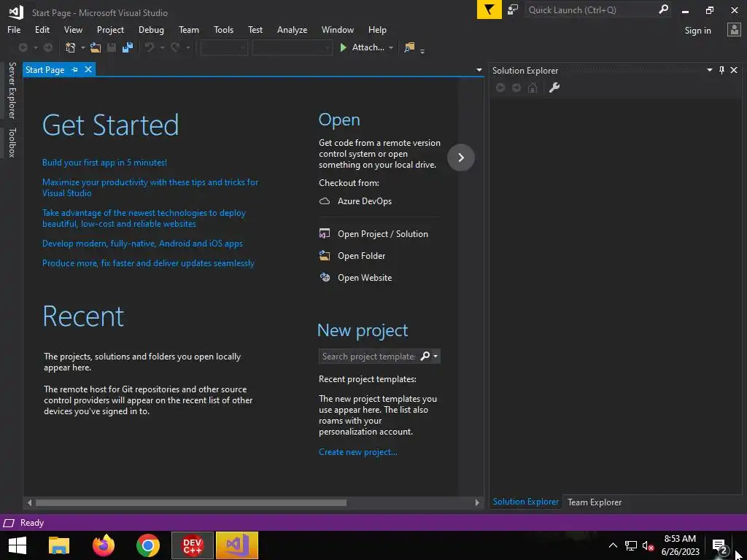The height and width of the screenshot is (560, 747).
Task: Click the muted volume tray icon
Action: (648, 545)
